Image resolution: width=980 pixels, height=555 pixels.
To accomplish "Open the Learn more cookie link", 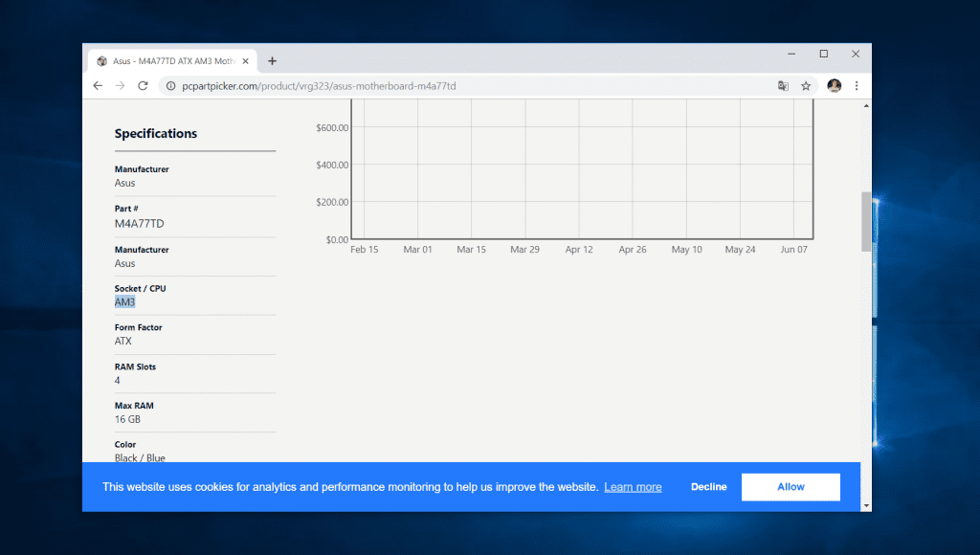I will (633, 487).
